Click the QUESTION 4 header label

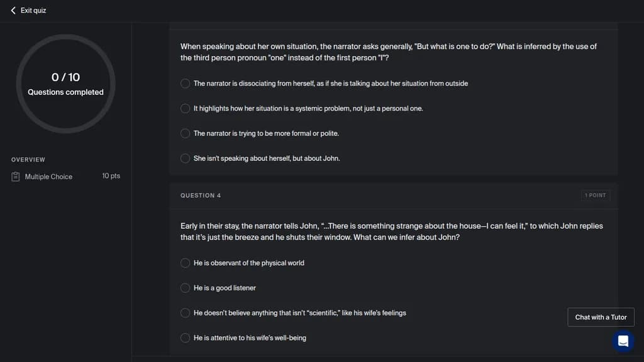[x=201, y=195]
